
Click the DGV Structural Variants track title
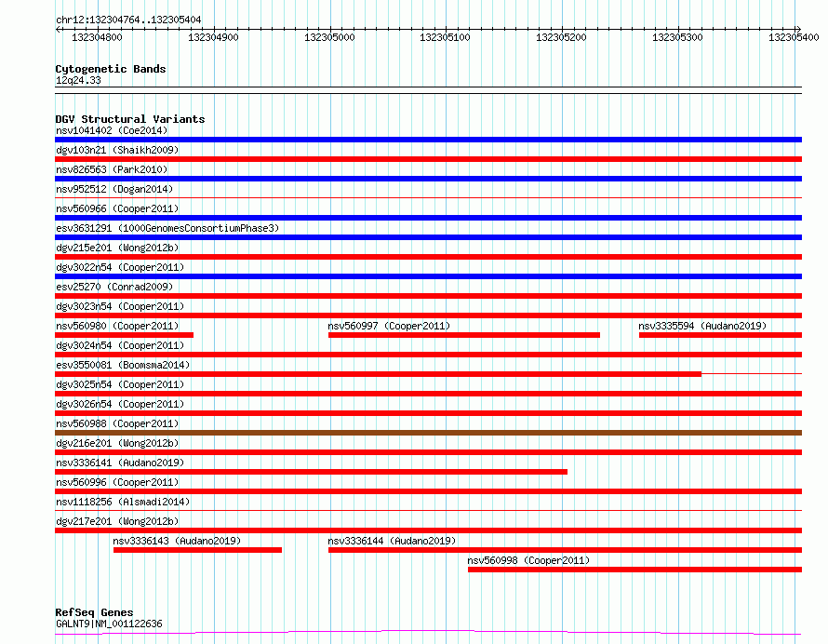coord(130,119)
